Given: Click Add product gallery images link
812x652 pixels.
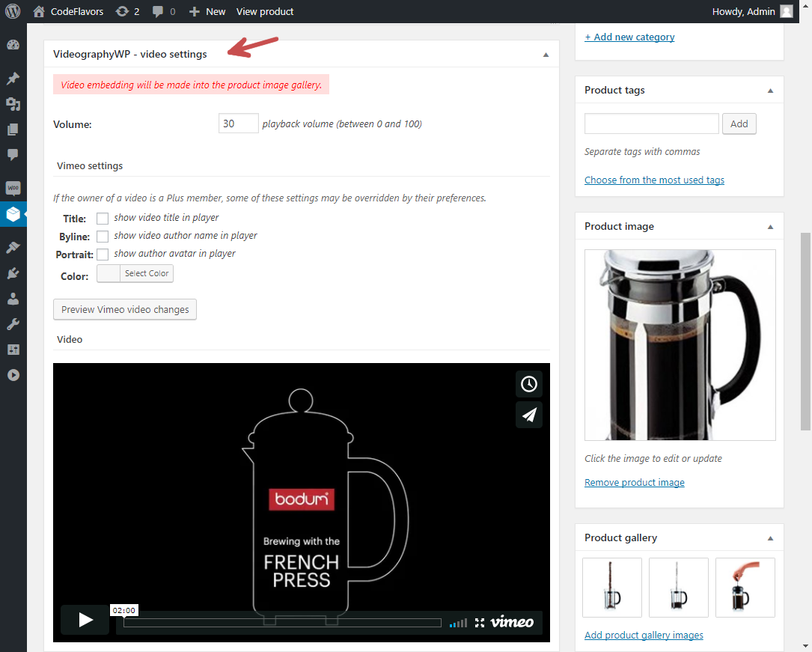Looking at the screenshot, I should 644,635.
